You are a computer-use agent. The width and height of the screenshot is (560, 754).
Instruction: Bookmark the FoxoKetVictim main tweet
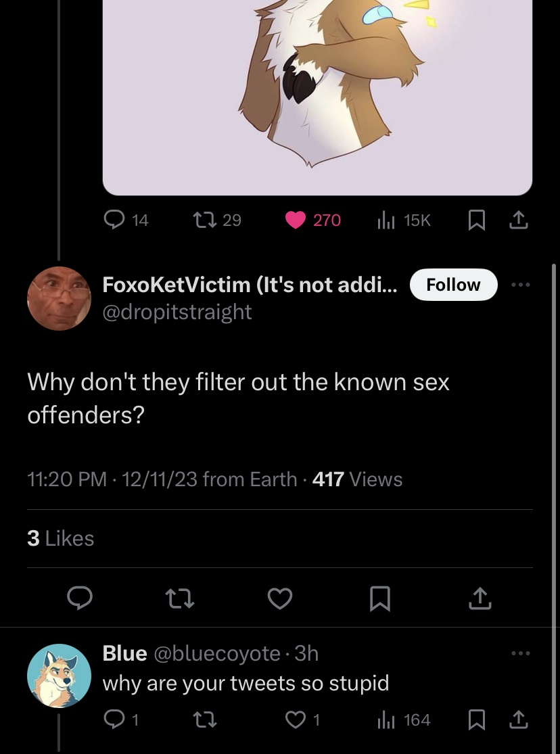pos(380,598)
